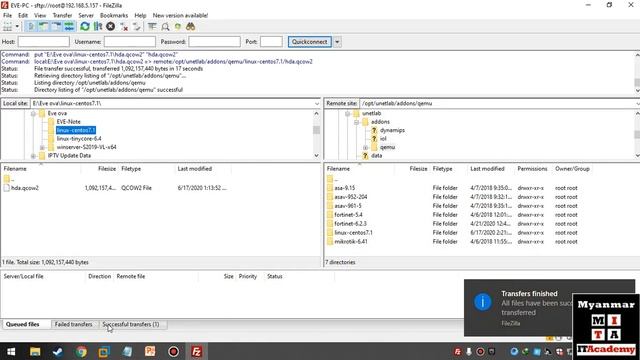Collapse the Eve ova local folder
This screenshot has height=360, width=640.
click(x=33, y=113)
